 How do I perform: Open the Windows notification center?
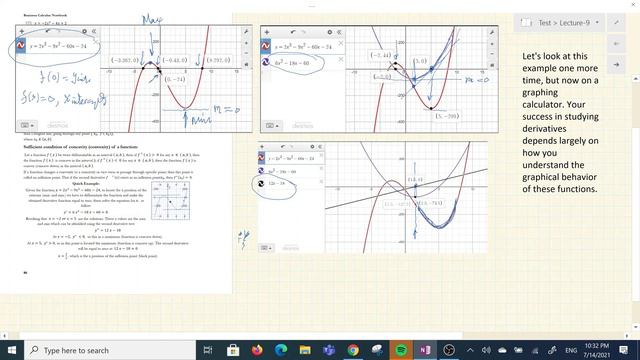coord(624,350)
